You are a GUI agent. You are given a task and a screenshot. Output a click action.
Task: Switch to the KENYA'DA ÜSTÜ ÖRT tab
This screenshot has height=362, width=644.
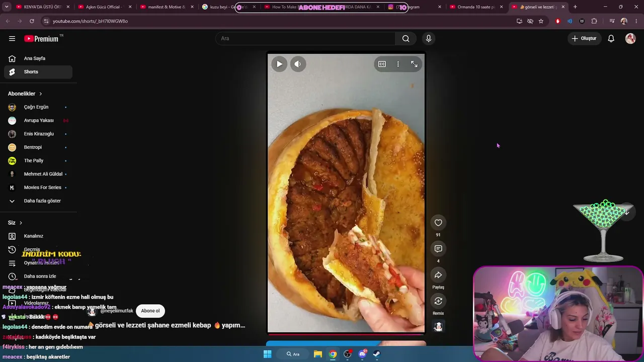(x=43, y=7)
